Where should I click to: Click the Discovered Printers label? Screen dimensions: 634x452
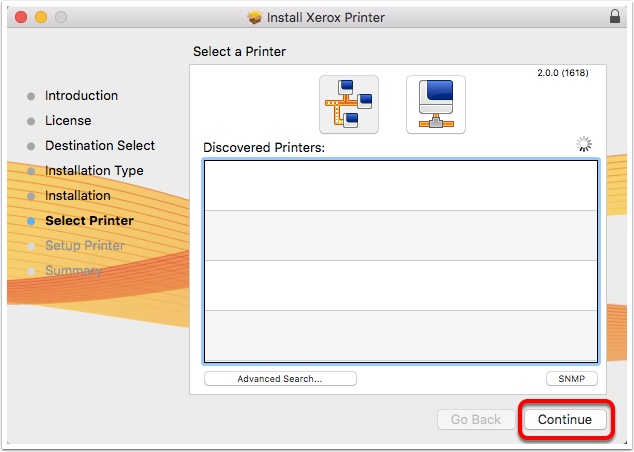tap(264, 148)
